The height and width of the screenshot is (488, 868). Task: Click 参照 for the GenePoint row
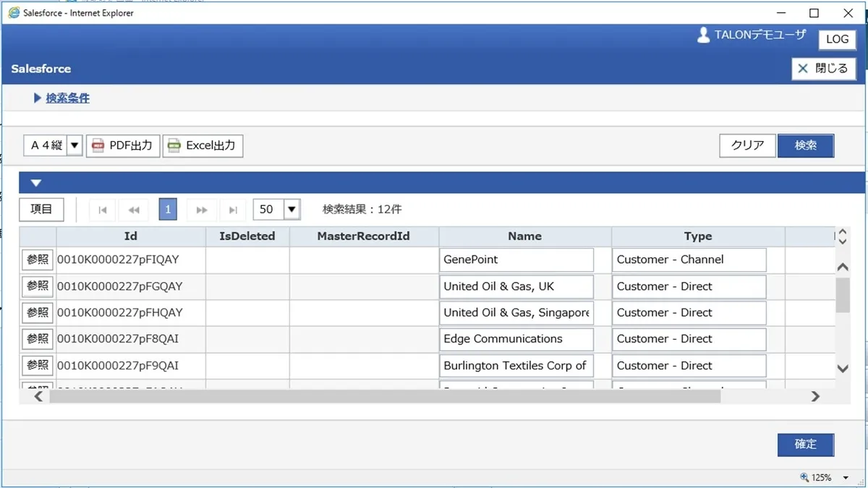pos(38,260)
